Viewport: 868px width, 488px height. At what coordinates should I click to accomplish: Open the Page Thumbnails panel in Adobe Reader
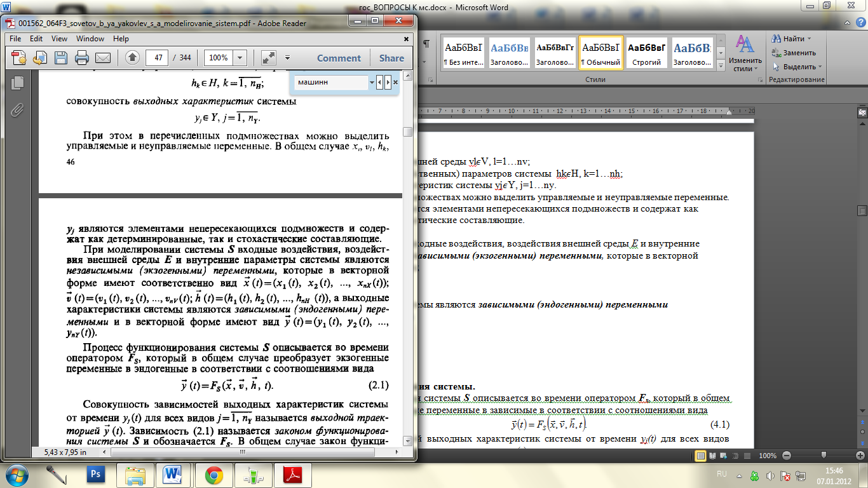[x=18, y=82]
